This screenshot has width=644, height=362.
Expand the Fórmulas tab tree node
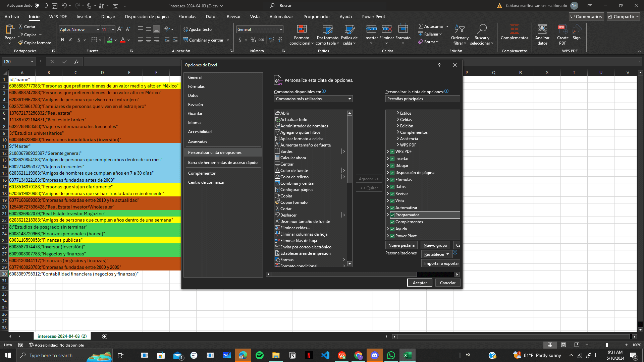[388, 180]
